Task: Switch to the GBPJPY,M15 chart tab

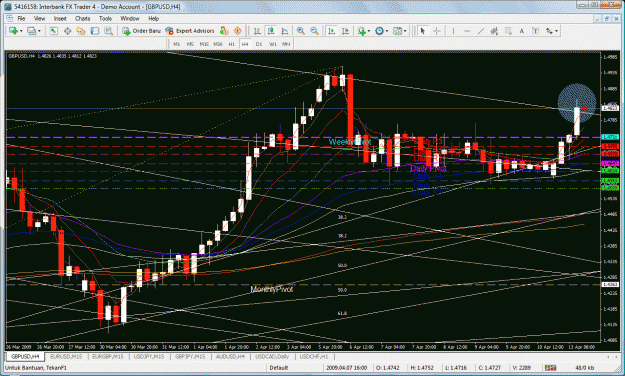Action: [190, 356]
